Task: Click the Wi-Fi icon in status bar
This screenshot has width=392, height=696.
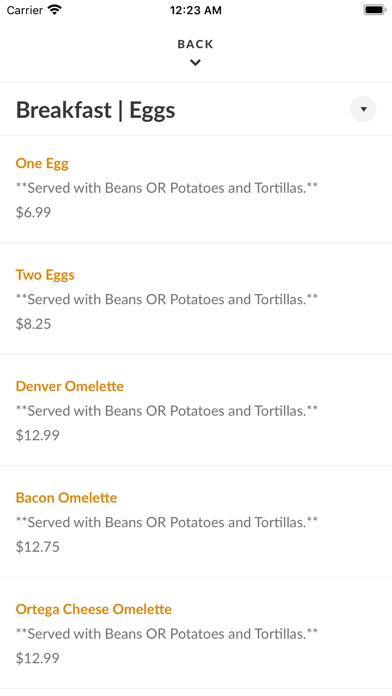Action: [x=55, y=10]
